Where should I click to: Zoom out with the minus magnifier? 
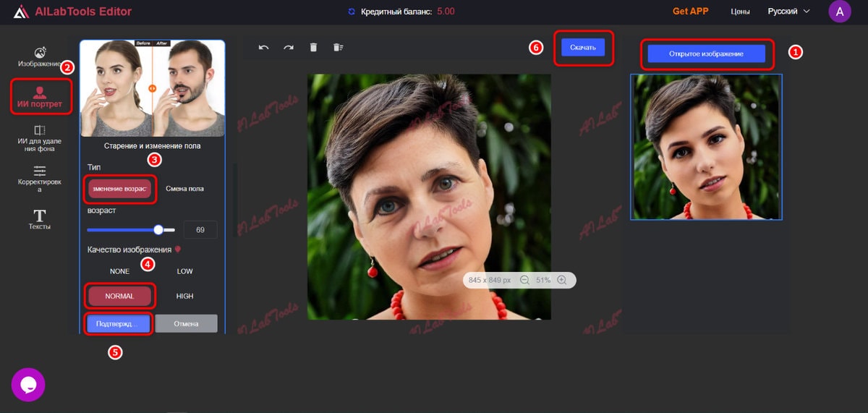coord(524,280)
